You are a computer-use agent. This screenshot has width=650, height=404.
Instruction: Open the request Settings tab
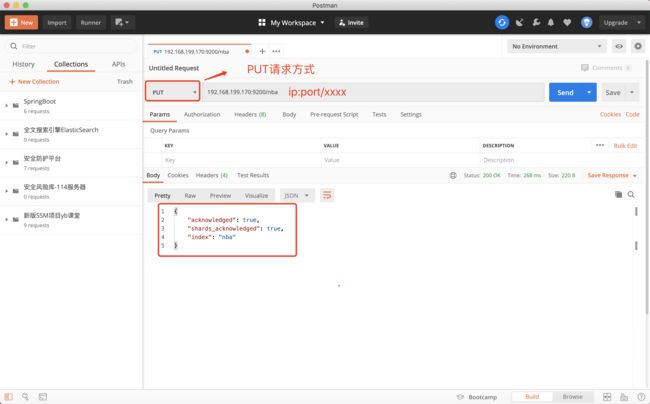411,114
